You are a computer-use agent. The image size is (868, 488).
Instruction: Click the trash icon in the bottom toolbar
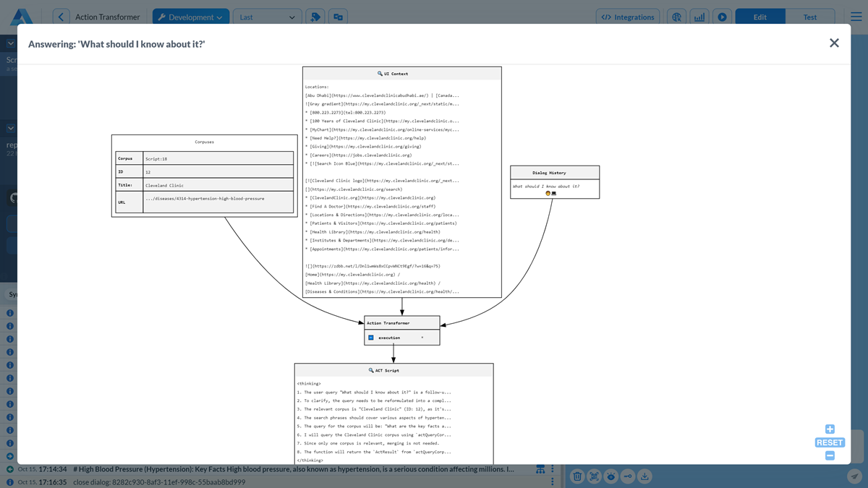[576, 476]
